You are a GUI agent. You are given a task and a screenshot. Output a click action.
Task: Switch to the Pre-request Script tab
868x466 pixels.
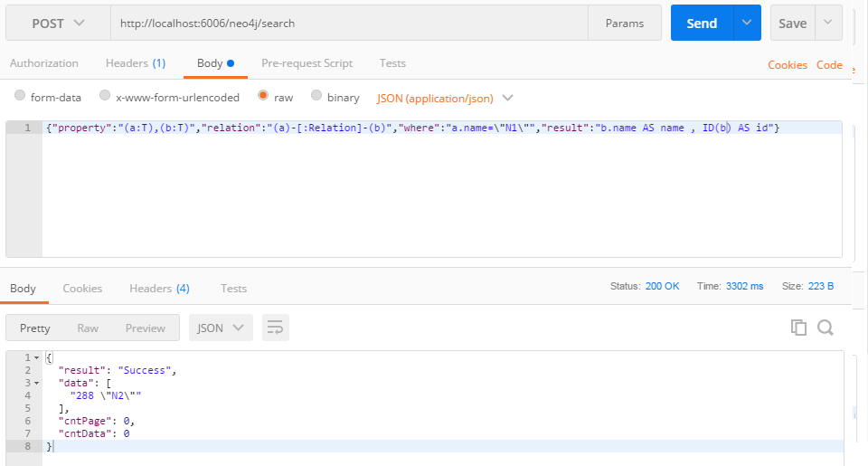pos(307,63)
